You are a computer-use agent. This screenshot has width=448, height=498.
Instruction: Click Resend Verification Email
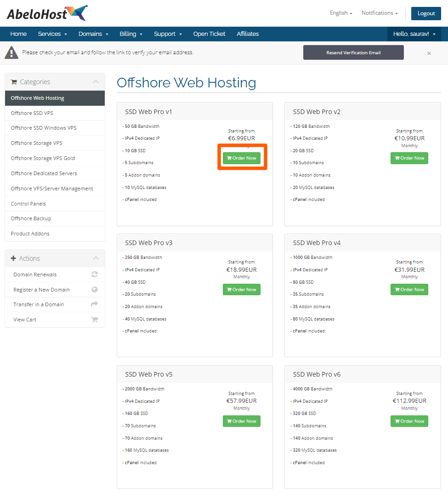353,52
